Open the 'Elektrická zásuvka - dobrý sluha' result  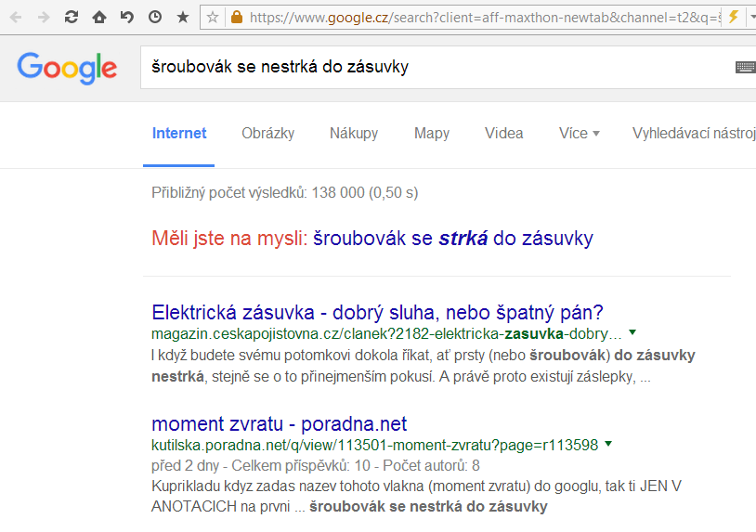coord(377,312)
